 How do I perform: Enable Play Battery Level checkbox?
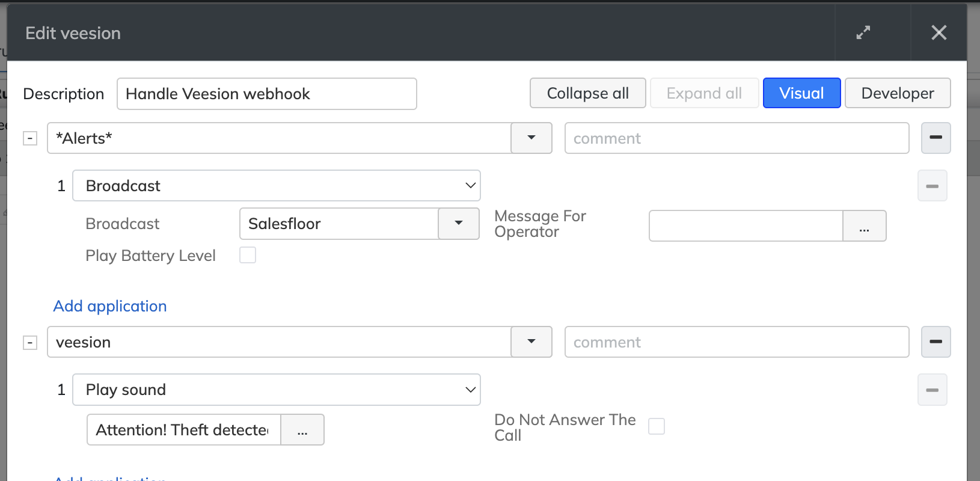pyautogui.click(x=248, y=256)
